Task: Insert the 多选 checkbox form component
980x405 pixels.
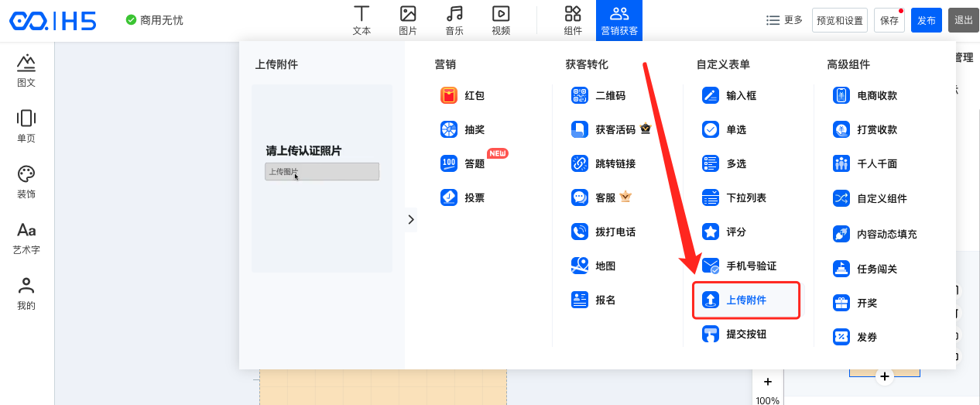Action: point(725,163)
